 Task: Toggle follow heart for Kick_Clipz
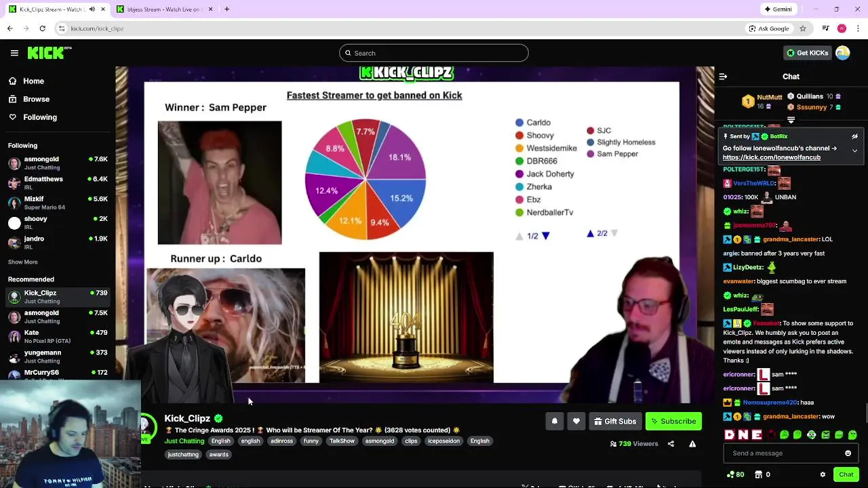(576, 422)
